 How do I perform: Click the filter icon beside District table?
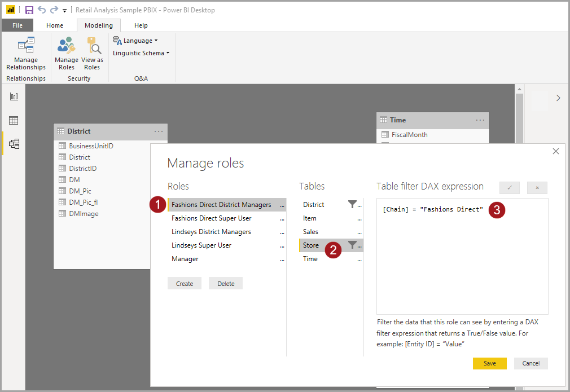352,204
